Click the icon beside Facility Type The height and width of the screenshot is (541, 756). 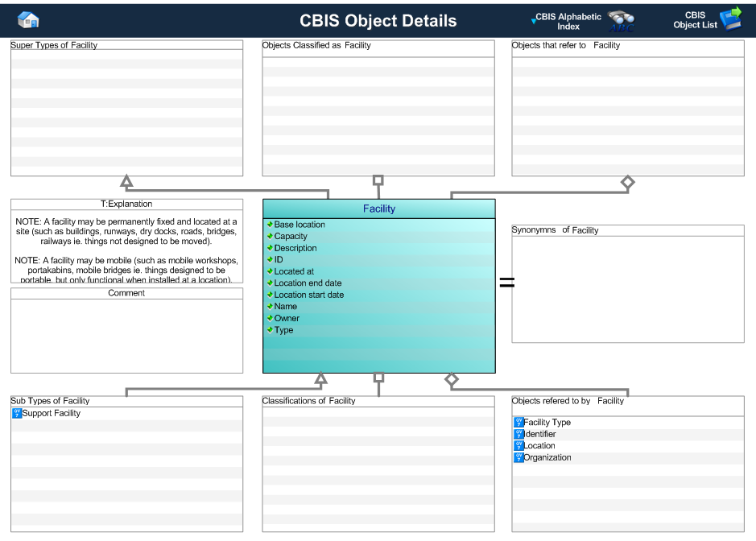(x=518, y=423)
